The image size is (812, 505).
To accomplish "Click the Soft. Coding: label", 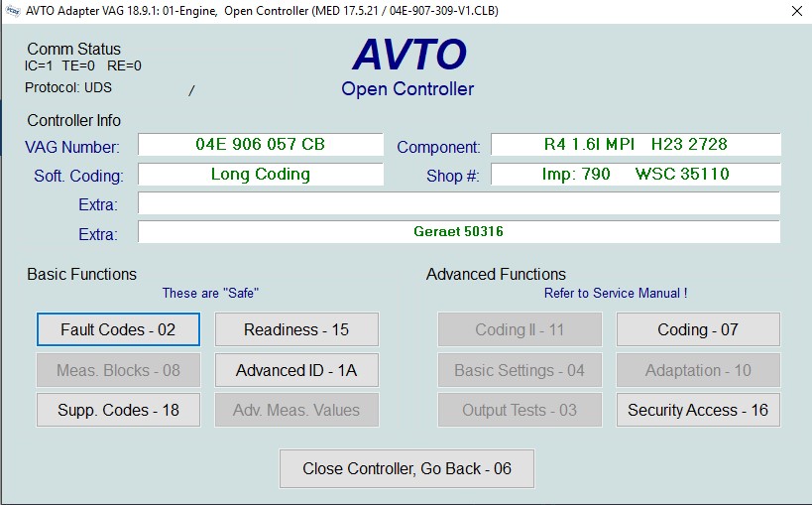I will [x=78, y=177].
